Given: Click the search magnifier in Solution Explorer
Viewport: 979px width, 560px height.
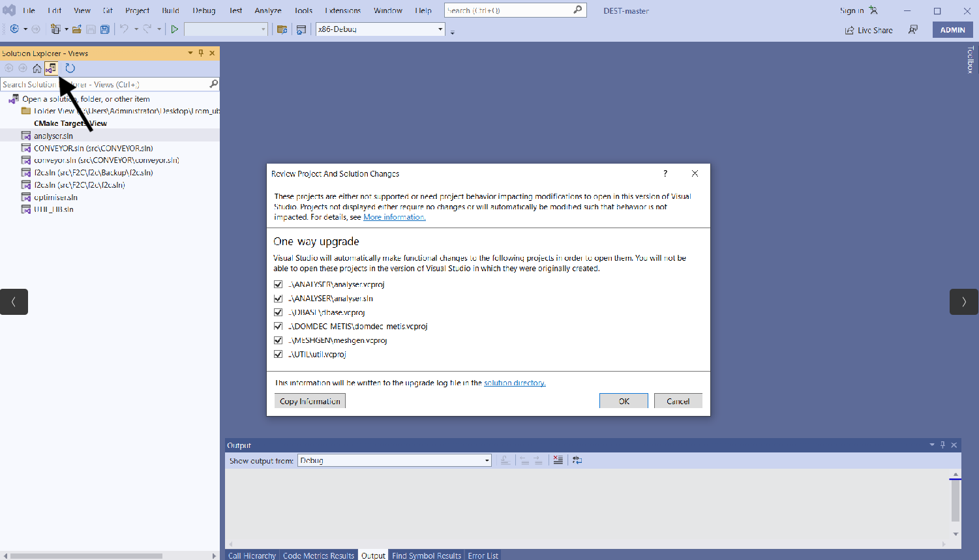Looking at the screenshot, I should click(x=213, y=84).
